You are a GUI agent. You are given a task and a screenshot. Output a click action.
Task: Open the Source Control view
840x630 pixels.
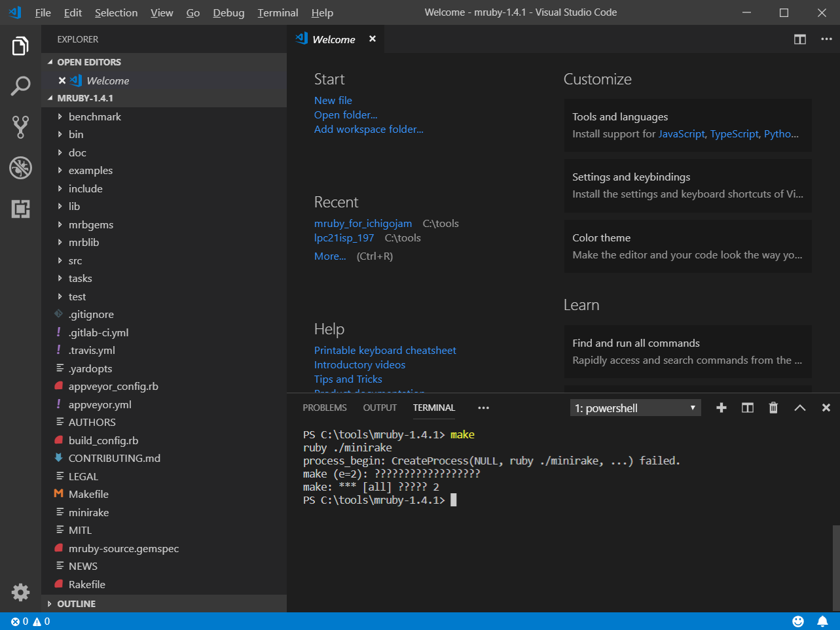20,126
